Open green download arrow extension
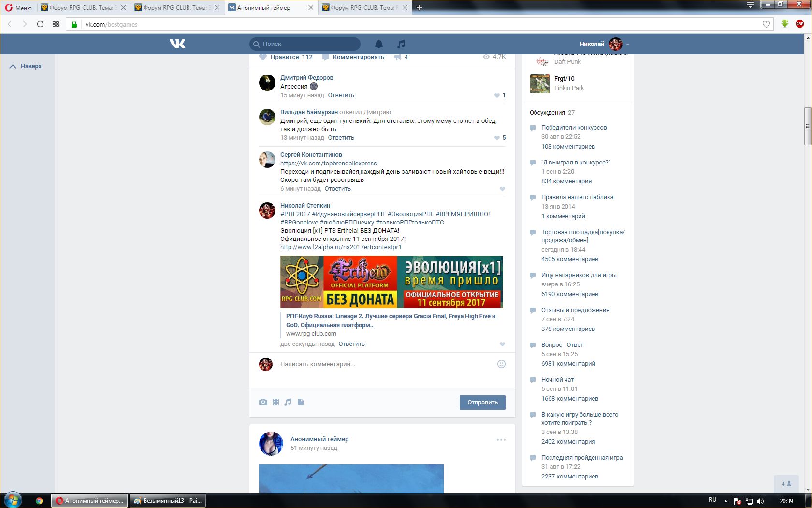The image size is (812, 508). tap(785, 24)
